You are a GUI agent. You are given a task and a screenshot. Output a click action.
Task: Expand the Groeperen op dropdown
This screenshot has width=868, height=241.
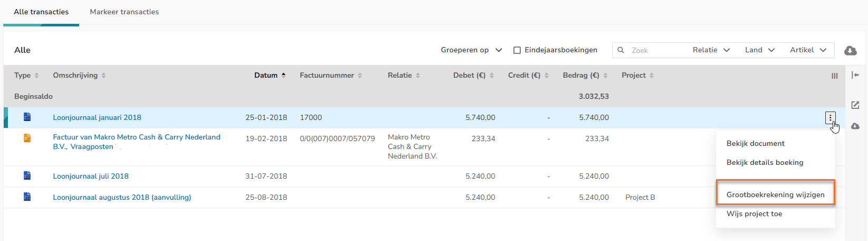coord(471,50)
